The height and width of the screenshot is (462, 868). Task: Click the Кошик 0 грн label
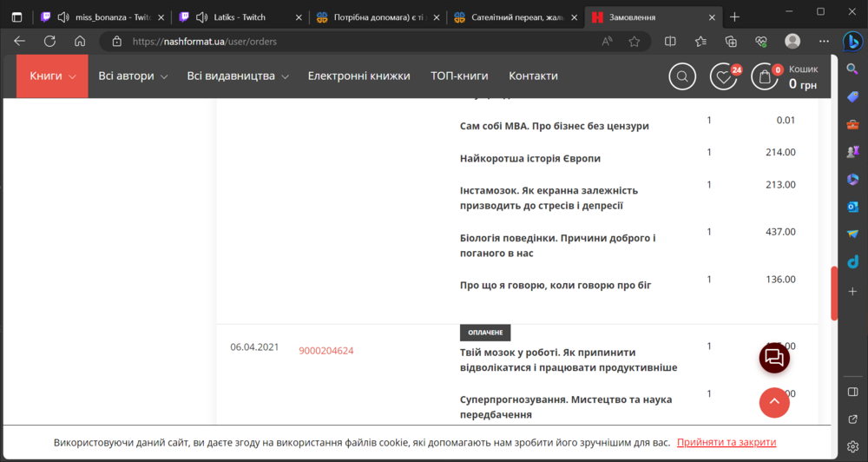(803, 76)
